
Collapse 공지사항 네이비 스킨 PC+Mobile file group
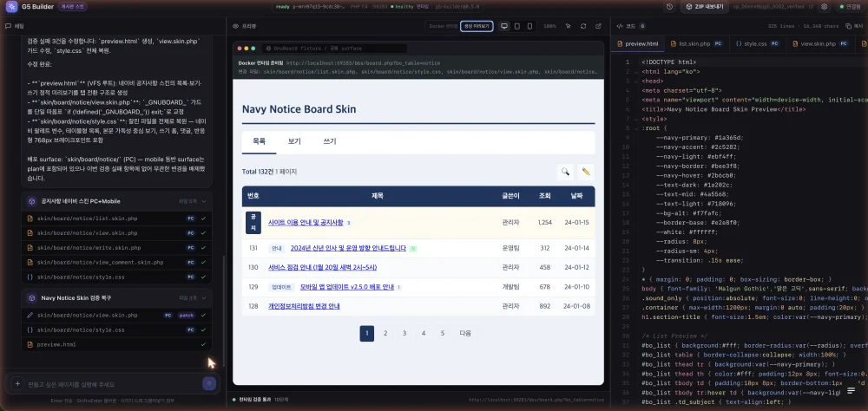pos(204,201)
